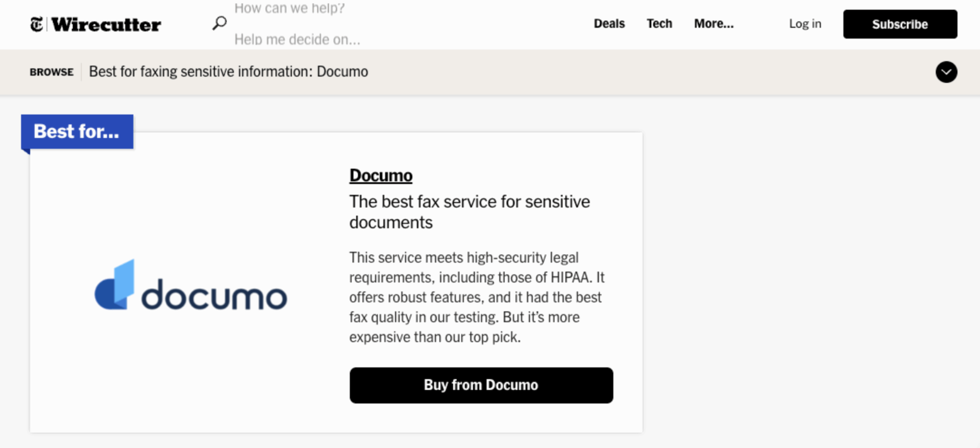Click 'The best fax service for sensitive documents' text
Viewport: 980px width, 448px height.
[470, 212]
